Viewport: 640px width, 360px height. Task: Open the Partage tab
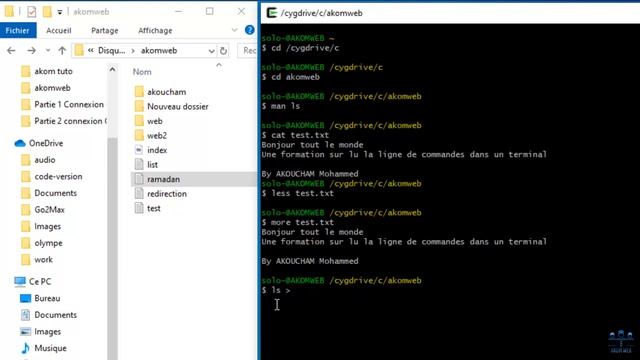(x=104, y=31)
